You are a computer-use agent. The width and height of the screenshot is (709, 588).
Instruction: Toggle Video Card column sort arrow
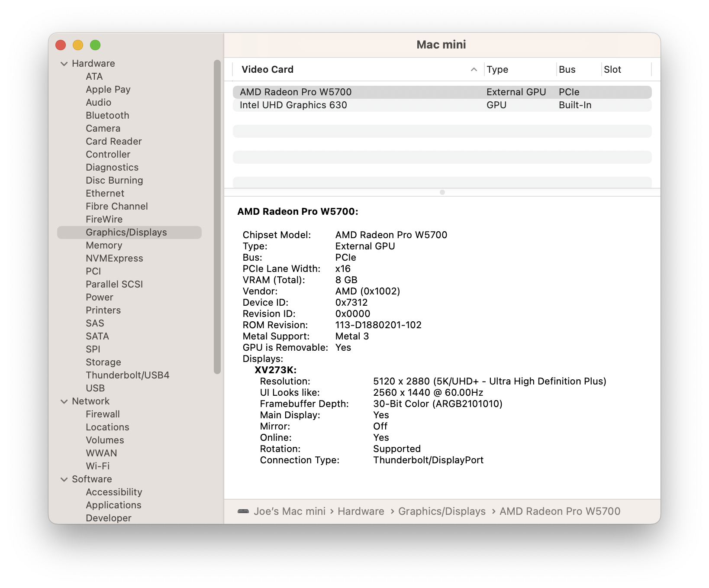click(474, 69)
